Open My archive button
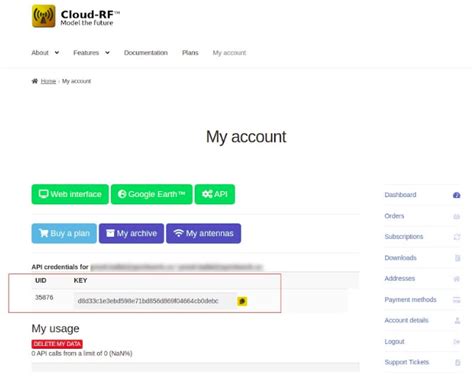Image resolution: width=474 pixels, height=376 pixels. click(x=131, y=233)
